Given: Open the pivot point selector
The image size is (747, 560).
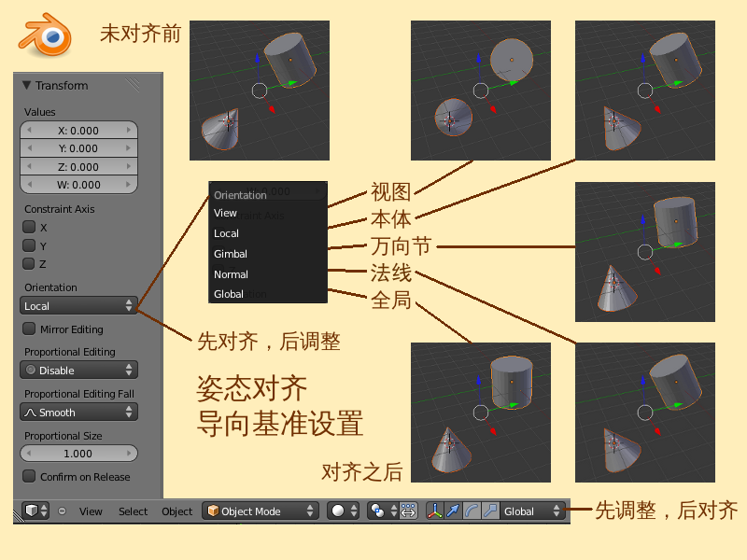Looking at the screenshot, I should 384,511.
